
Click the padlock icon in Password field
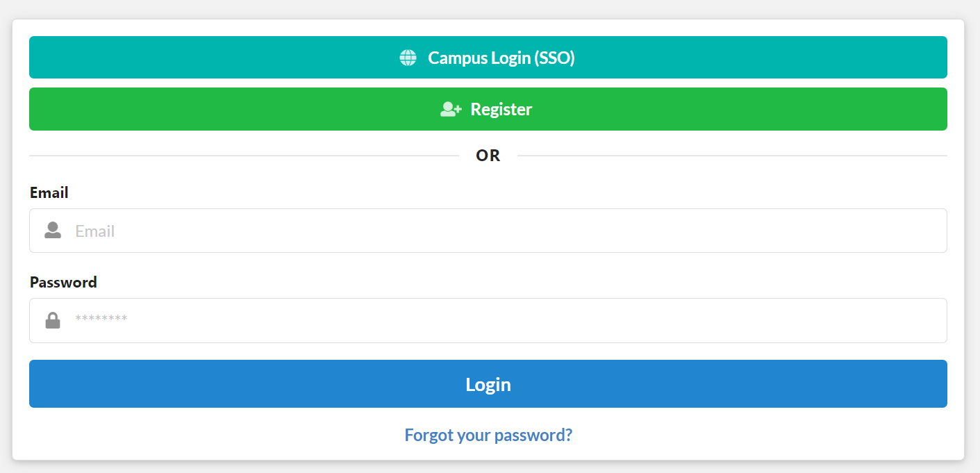[x=53, y=320]
